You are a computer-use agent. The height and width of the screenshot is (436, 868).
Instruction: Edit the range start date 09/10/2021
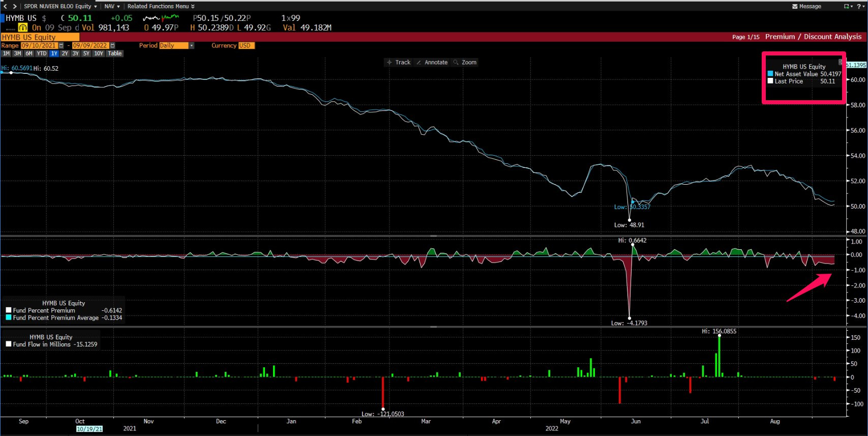pos(39,45)
